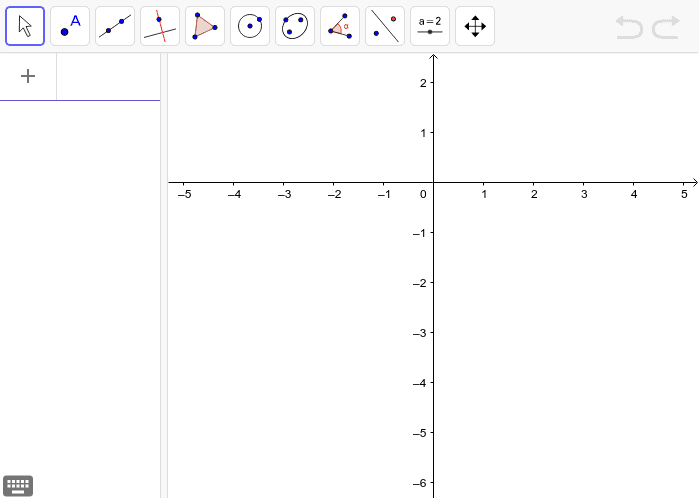Pick the Perpendicular Line tool
This screenshot has height=500, width=700.
click(x=160, y=26)
